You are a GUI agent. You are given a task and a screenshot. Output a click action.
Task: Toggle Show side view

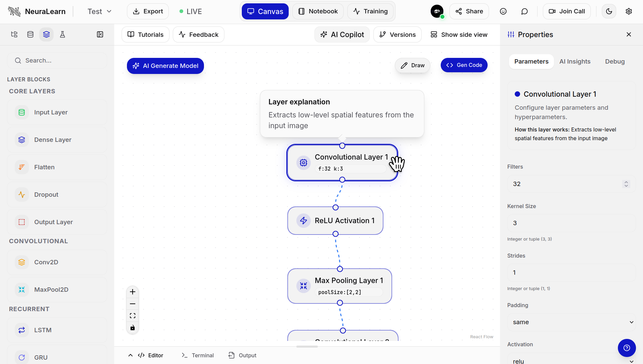point(458,34)
